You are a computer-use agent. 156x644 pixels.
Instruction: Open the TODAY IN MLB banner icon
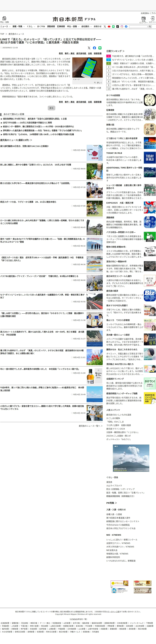tap(150, 158)
